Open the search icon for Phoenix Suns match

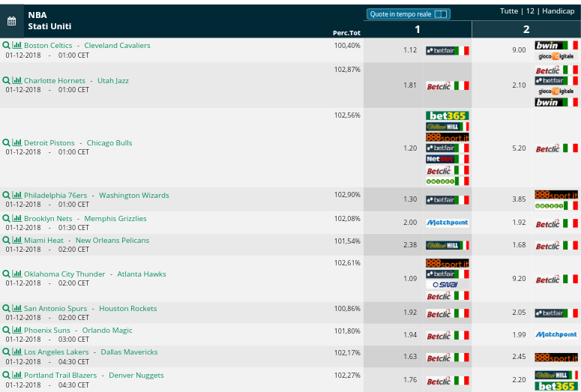point(6,330)
